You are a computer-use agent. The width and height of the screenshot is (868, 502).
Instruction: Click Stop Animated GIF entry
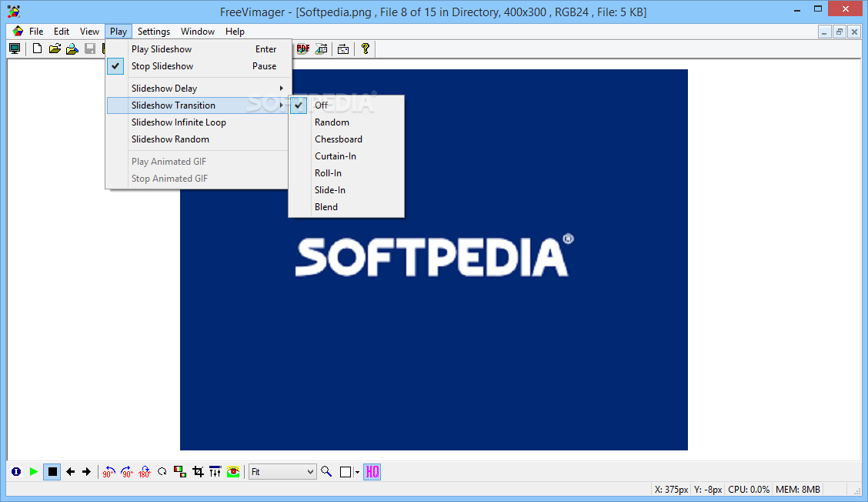click(x=199, y=179)
